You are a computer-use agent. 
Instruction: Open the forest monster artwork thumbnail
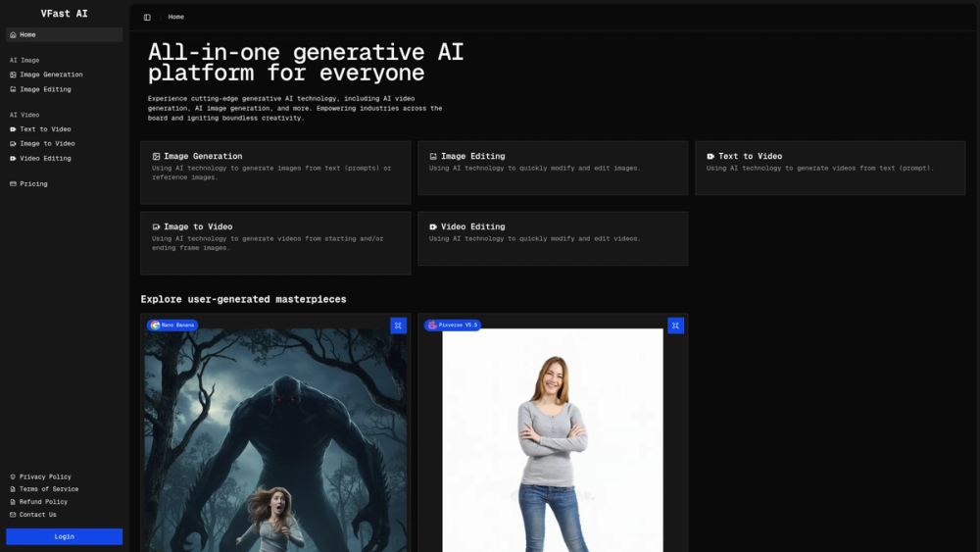pos(275,440)
